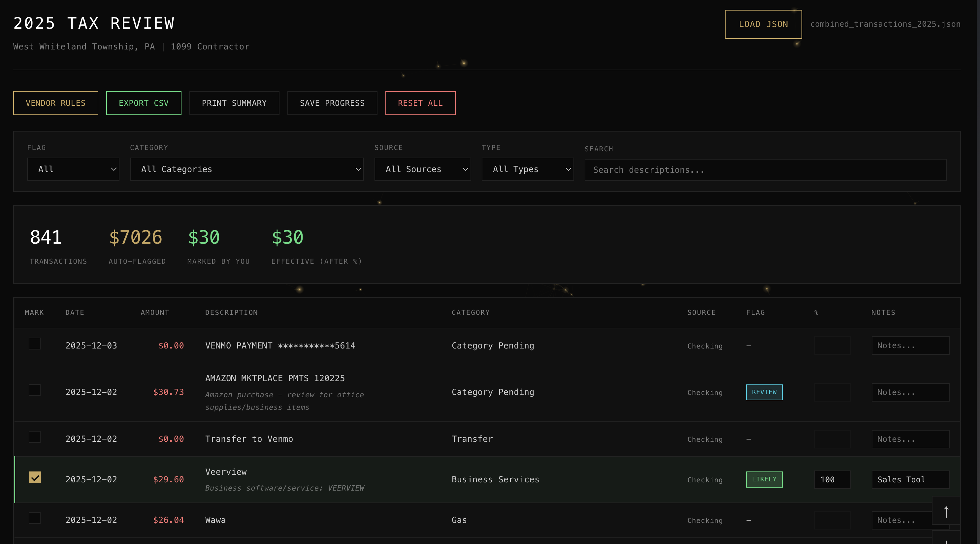The width and height of the screenshot is (980, 544).
Task: Click SAVE PROGRESS
Action: pyautogui.click(x=332, y=103)
